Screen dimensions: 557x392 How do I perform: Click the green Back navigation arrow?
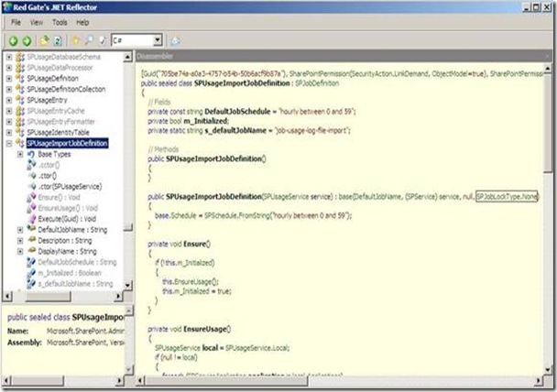coord(14,41)
